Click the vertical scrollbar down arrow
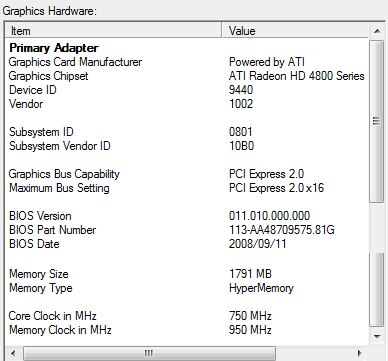This screenshot has height=361, width=388. point(377,337)
